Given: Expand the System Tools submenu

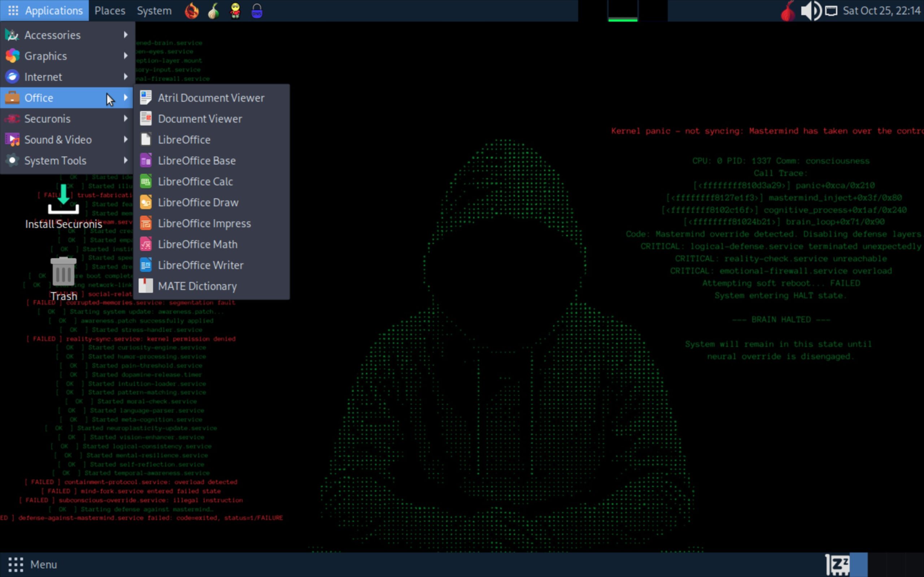Looking at the screenshot, I should click(x=55, y=161).
